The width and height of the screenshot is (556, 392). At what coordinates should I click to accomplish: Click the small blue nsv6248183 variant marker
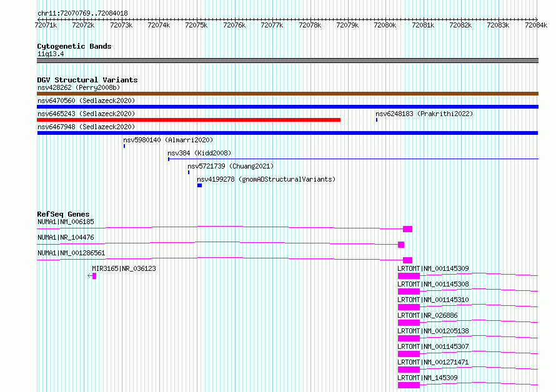click(x=377, y=120)
